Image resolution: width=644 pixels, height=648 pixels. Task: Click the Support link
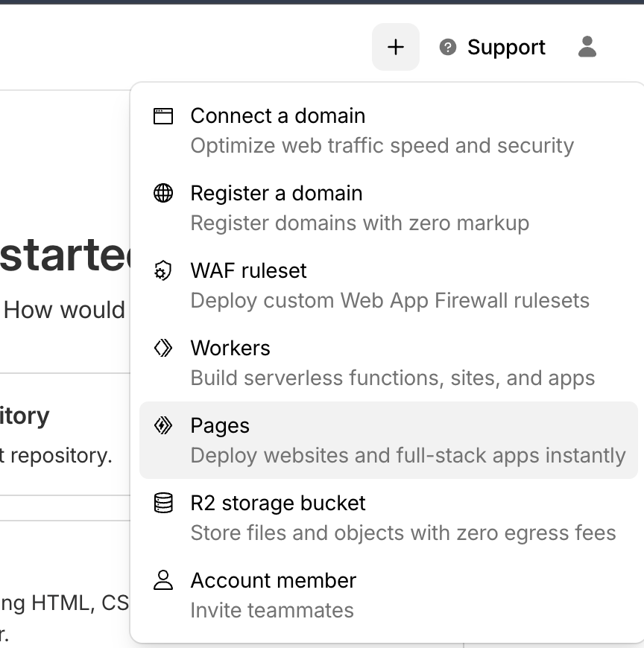506,48
